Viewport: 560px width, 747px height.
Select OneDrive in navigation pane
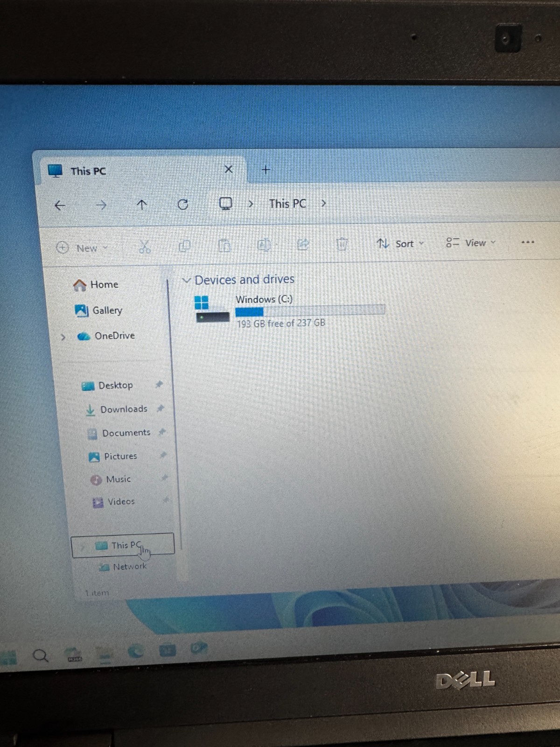[106, 336]
